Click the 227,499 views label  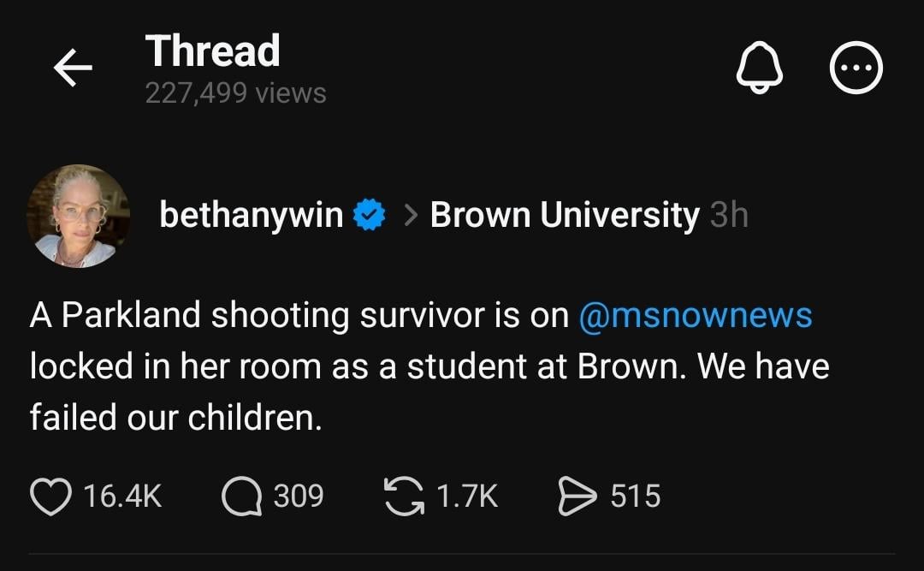tap(235, 92)
